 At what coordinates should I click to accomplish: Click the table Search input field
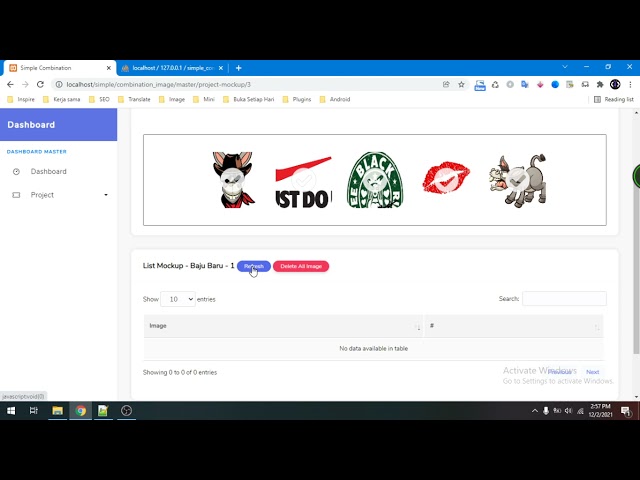[564, 299]
